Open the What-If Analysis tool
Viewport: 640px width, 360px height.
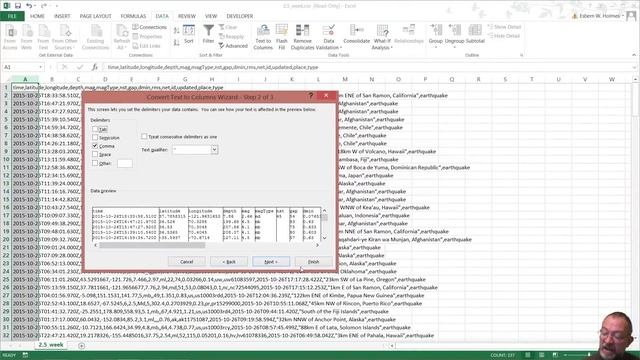382,37
